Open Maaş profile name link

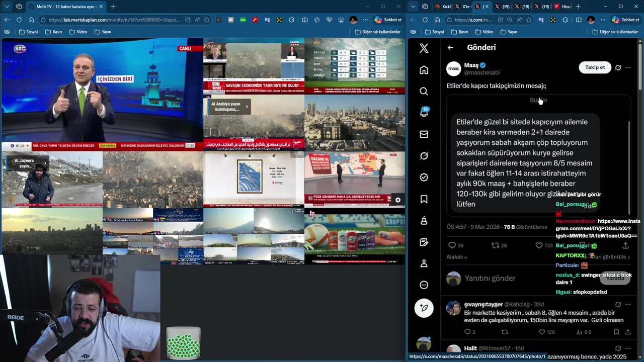[471, 65]
